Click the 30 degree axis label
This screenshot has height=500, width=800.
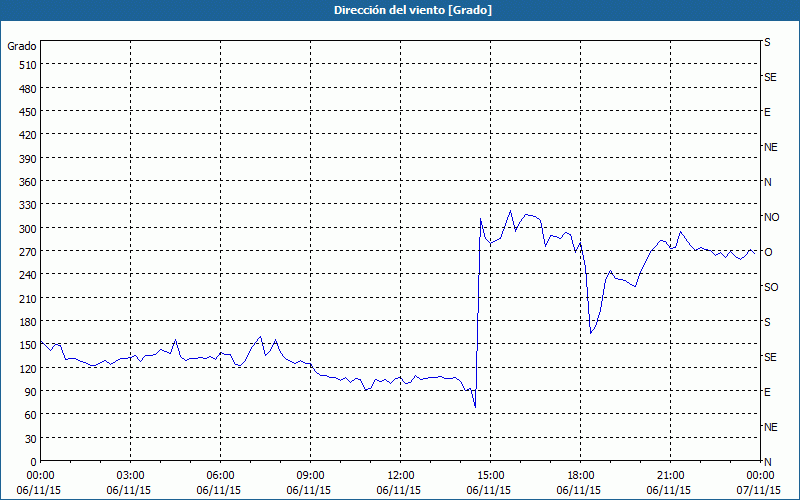pyautogui.click(x=31, y=439)
